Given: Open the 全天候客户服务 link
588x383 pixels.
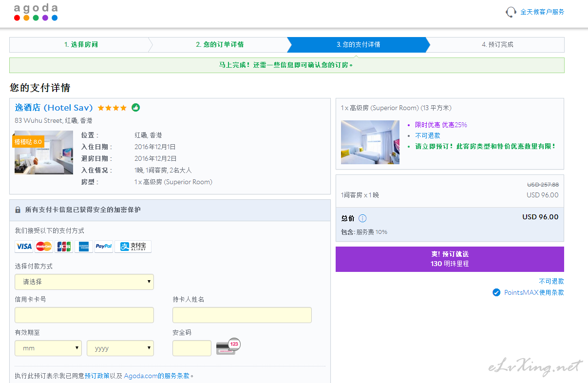Looking at the screenshot, I should click(x=542, y=12).
